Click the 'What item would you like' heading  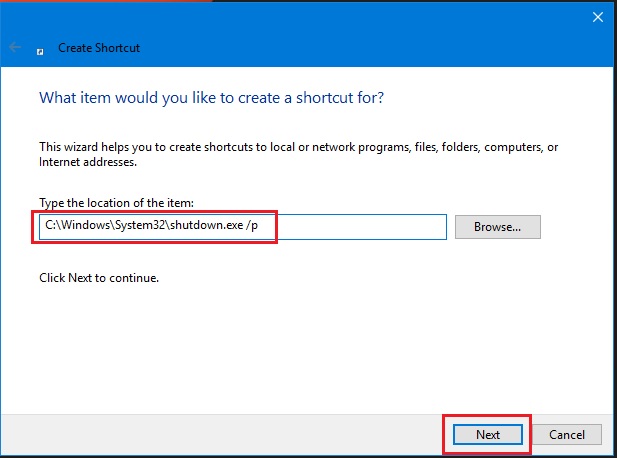coord(211,98)
